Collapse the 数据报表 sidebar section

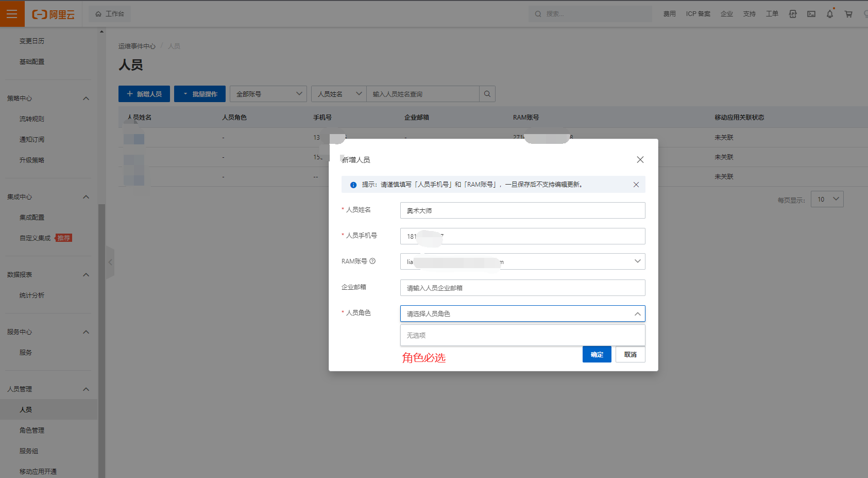pyautogui.click(x=86, y=275)
